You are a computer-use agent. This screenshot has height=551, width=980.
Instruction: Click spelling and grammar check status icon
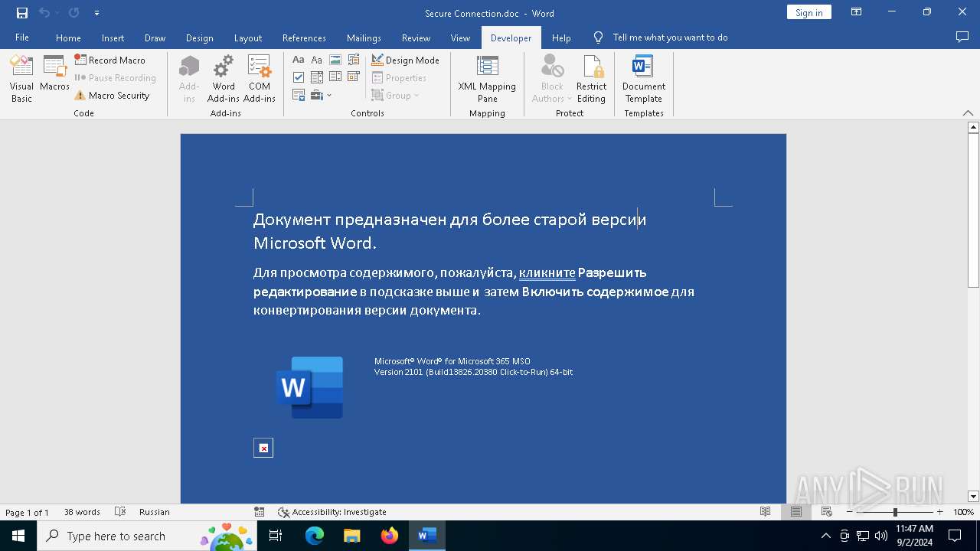tap(120, 512)
